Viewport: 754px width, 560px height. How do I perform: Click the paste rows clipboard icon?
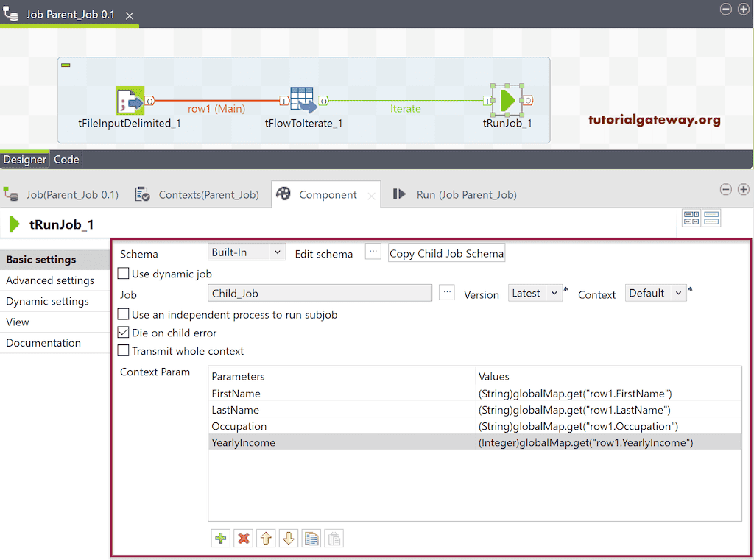pos(334,539)
